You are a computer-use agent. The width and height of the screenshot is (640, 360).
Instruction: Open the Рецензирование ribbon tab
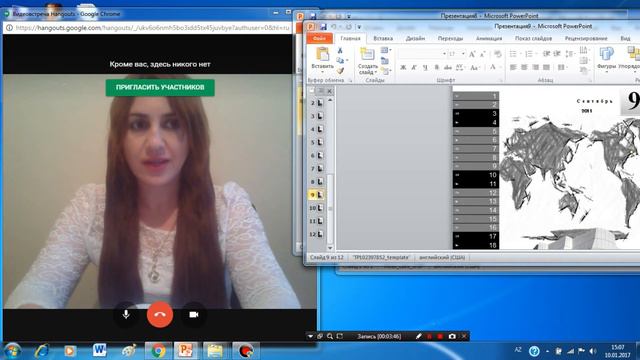586,38
